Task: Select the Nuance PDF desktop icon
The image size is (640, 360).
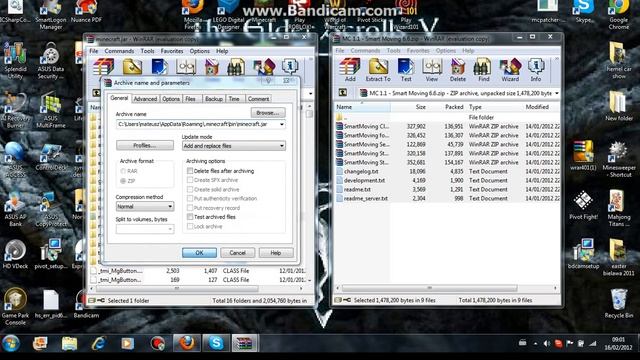Action: 86,11
